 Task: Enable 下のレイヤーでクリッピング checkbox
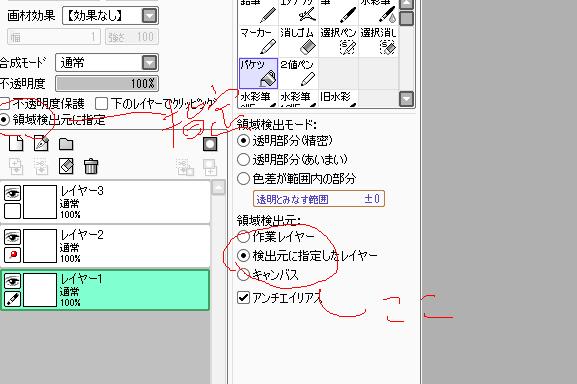(101, 104)
